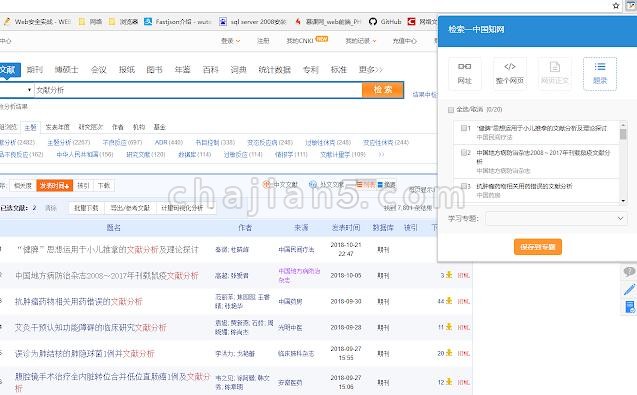The width and height of the screenshot is (637, 395).
Task: Click the bookmark star in address bar
Action: [616, 6]
